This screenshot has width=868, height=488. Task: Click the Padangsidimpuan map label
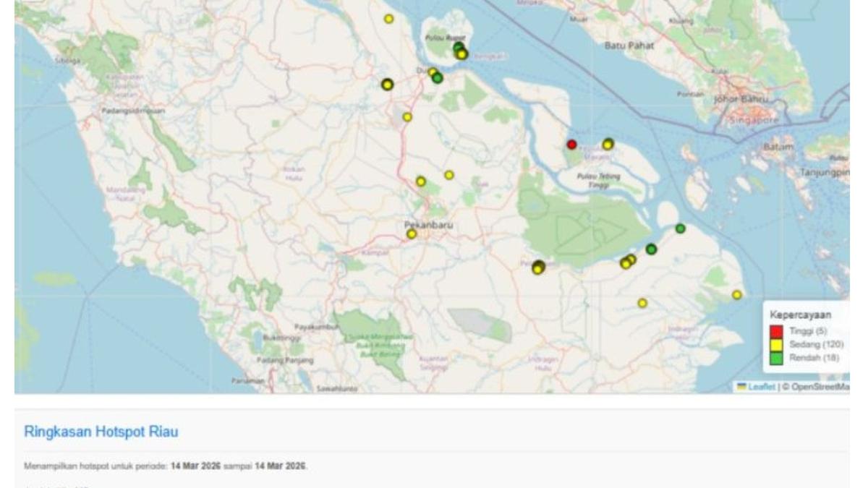point(135,111)
